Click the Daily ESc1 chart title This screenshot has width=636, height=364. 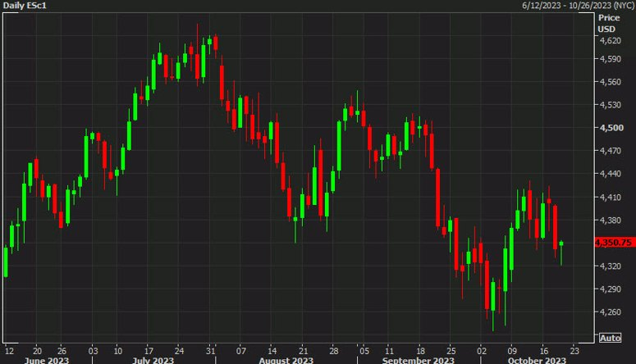pos(25,6)
